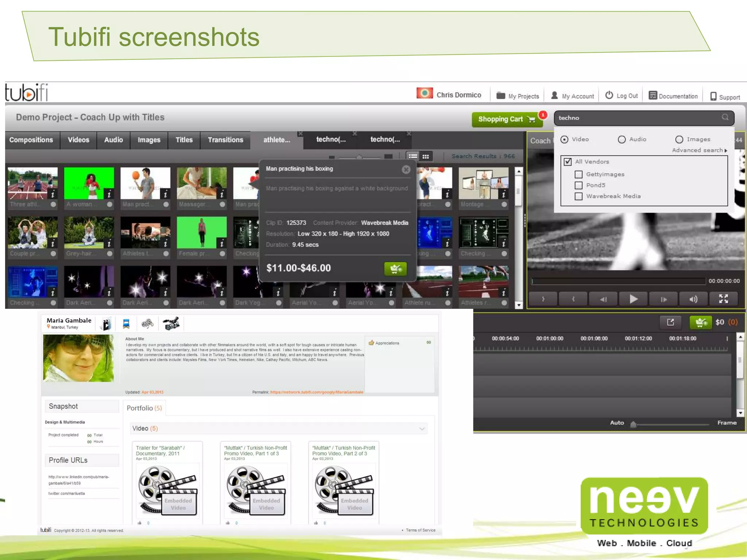747x560 pixels.
Task: Close the Man practising his boxing popup
Action: 406,170
